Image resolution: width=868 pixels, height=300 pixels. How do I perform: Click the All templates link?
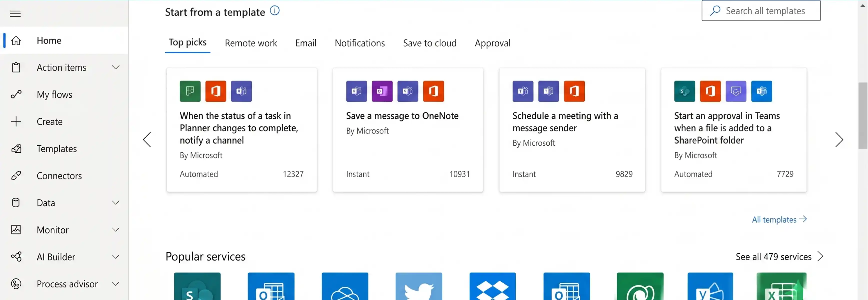(x=779, y=219)
